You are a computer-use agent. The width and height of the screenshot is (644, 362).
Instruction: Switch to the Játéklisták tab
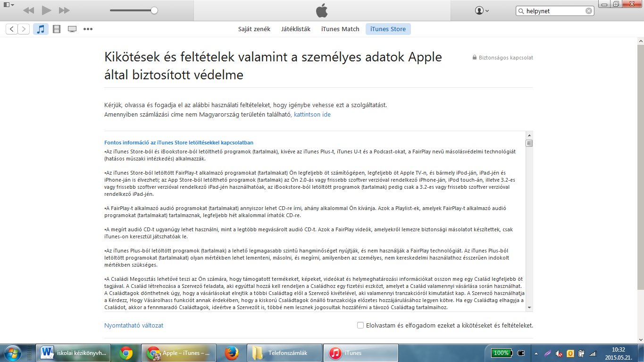point(296,29)
